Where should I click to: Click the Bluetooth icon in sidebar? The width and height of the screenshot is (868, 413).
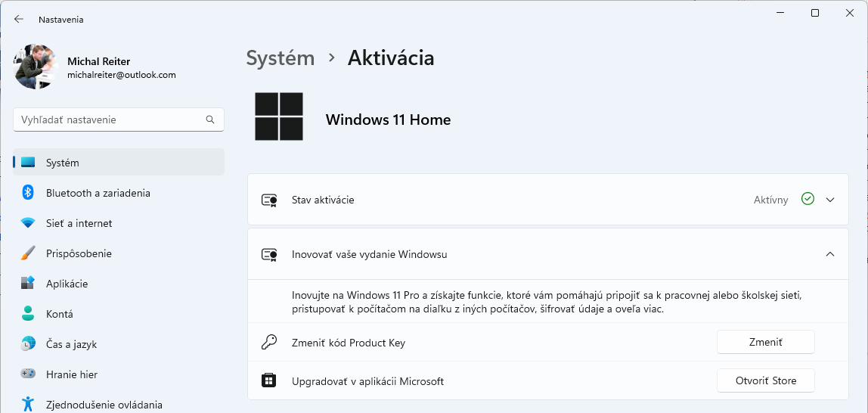28,193
